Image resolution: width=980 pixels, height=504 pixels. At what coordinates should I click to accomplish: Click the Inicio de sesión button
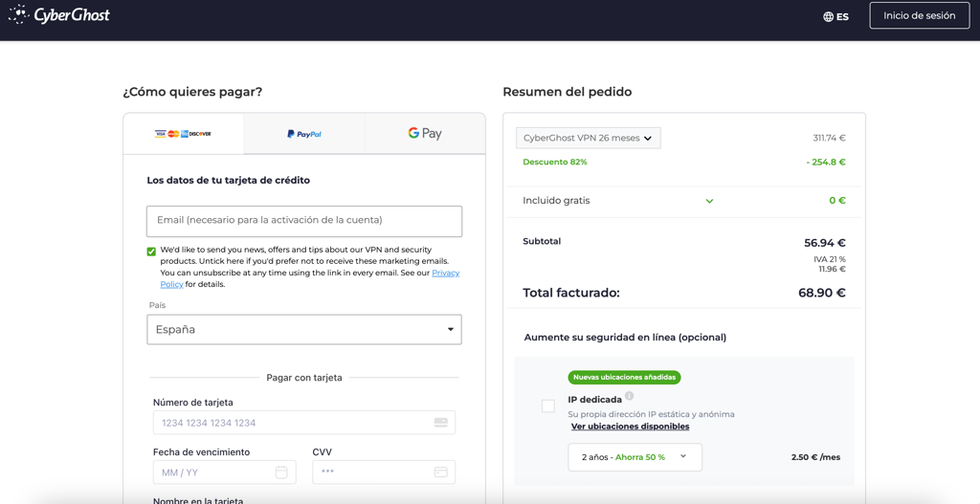tap(920, 15)
